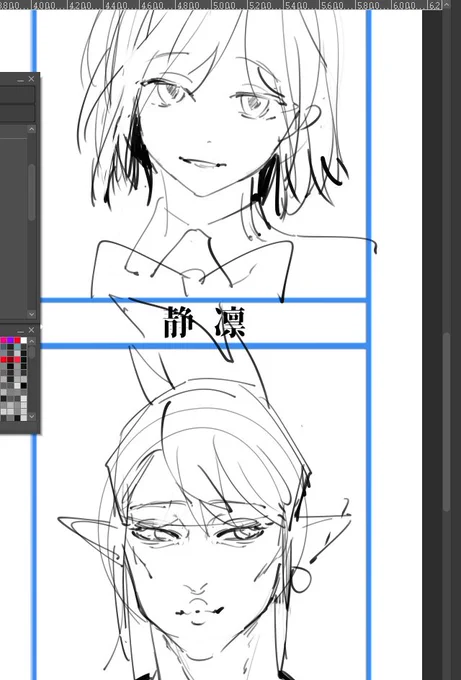Pick the magenta swatch in top row
The width and height of the screenshot is (461, 680).
(3, 340)
